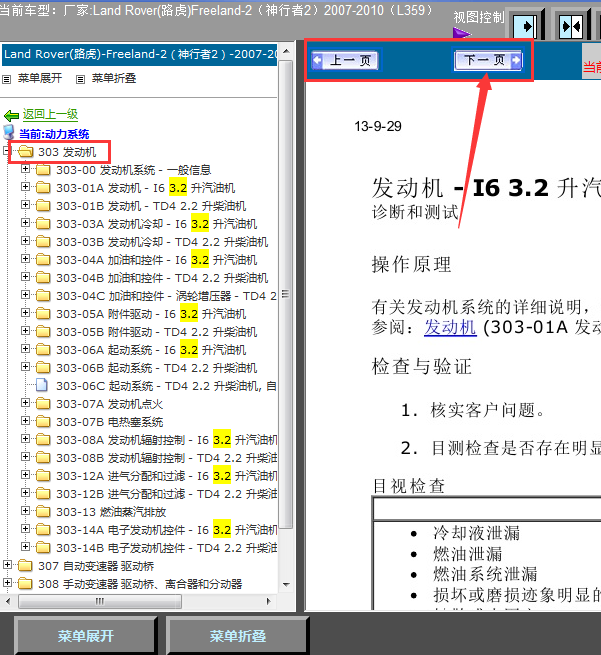The width and height of the screenshot is (601, 655).
Task: Expand the 303-05B 附件驱动 node
Action: (25, 330)
